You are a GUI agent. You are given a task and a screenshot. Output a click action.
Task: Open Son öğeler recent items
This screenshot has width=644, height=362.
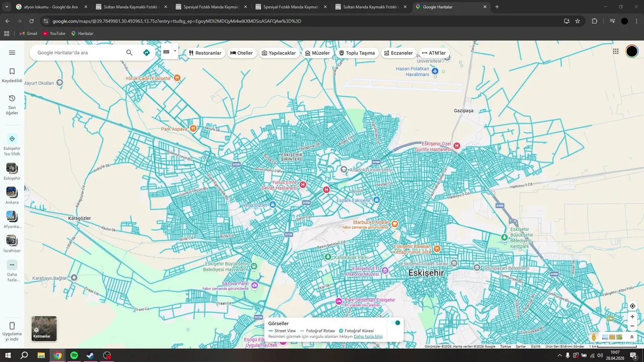[x=12, y=105]
